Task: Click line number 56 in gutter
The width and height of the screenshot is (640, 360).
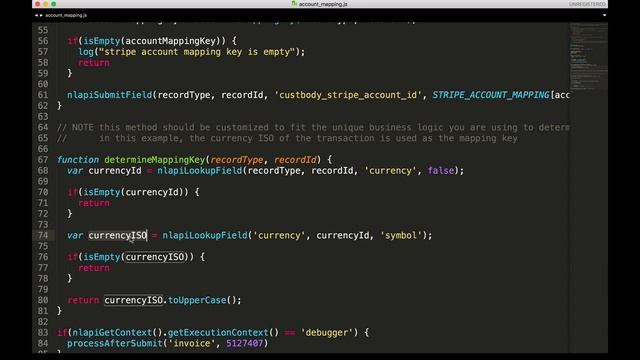Action: pos(43,41)
